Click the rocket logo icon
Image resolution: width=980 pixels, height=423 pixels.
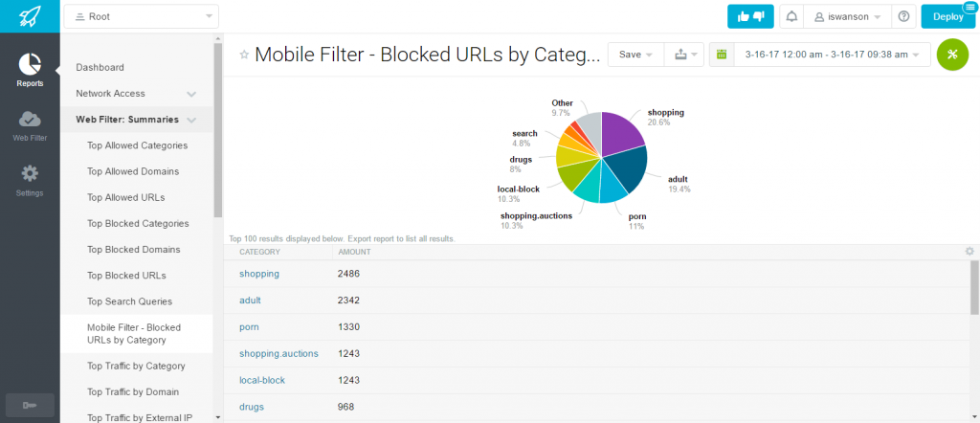[30, 16]
